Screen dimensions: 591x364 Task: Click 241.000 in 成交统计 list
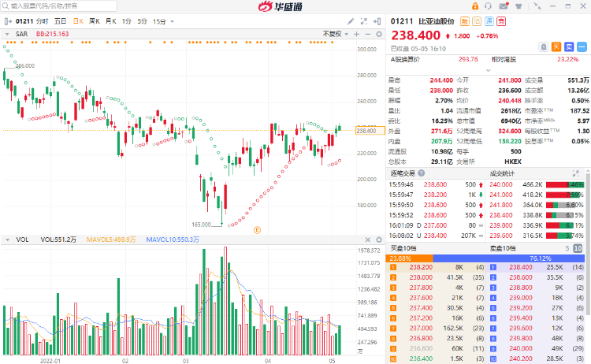pyautogui.click(x=501, y=195)
